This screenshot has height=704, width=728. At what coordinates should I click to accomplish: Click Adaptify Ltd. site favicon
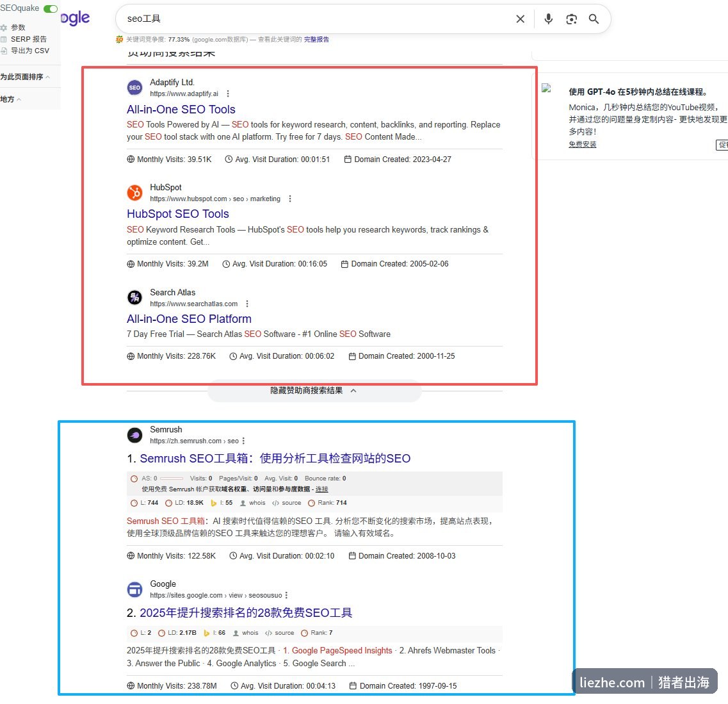(x=134, y=88)
